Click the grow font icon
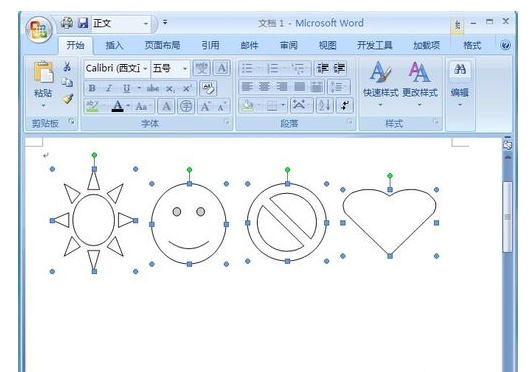 [205, 106]
